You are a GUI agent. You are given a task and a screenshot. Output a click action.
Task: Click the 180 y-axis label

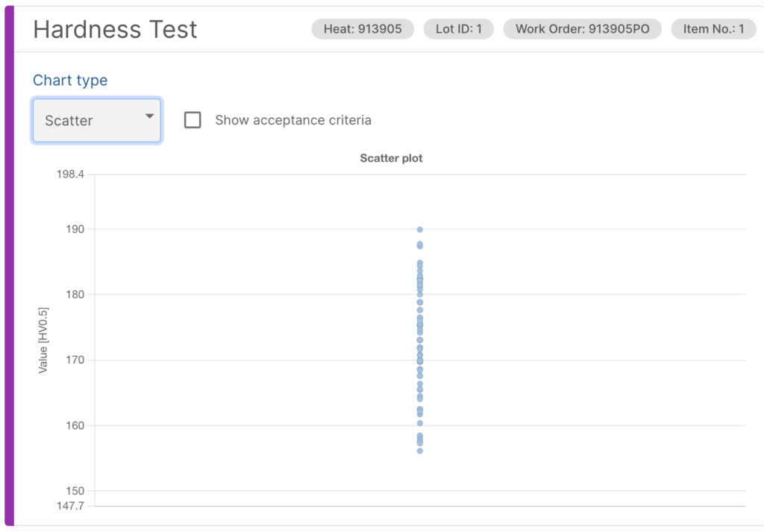[x=75, y=295]
